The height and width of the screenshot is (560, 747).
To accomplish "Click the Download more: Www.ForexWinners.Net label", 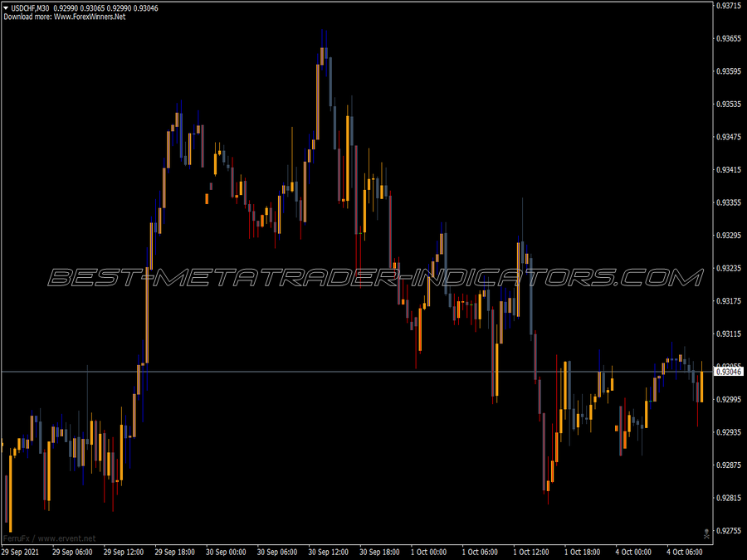I will point(65,17).
